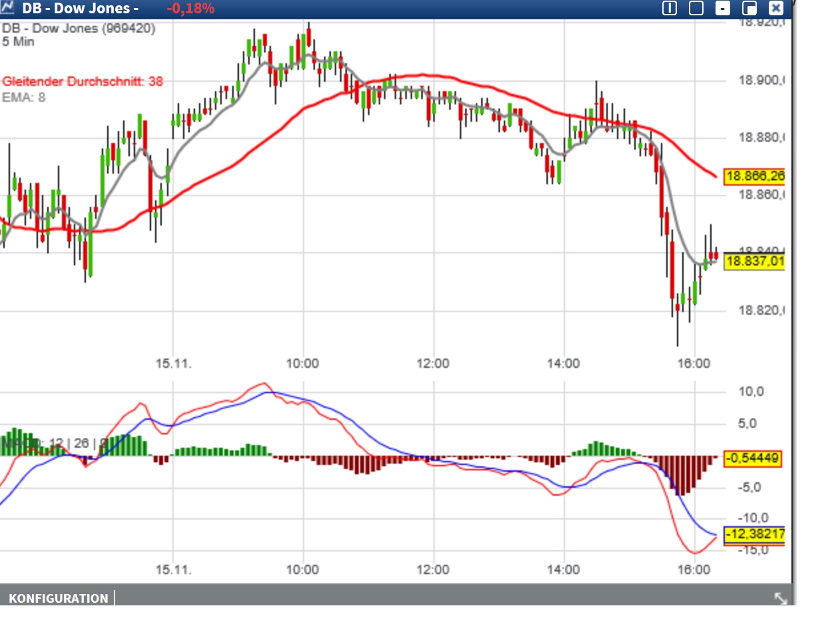Click the 16:00 label on the time axis

[x=694, y=364]
